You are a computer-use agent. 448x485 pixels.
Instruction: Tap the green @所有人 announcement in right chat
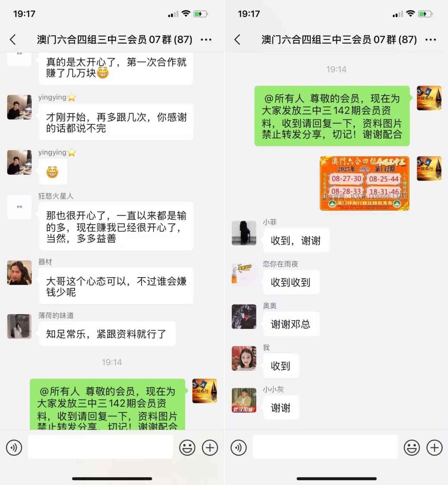332,116
